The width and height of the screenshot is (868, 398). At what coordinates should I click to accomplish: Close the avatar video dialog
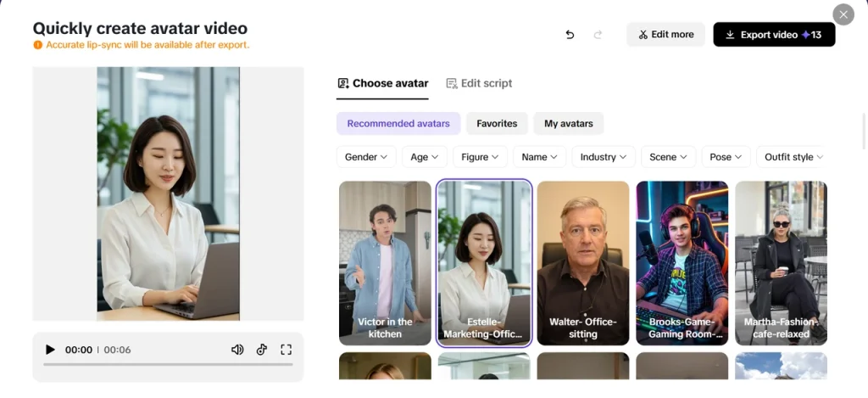pos(843,14)
